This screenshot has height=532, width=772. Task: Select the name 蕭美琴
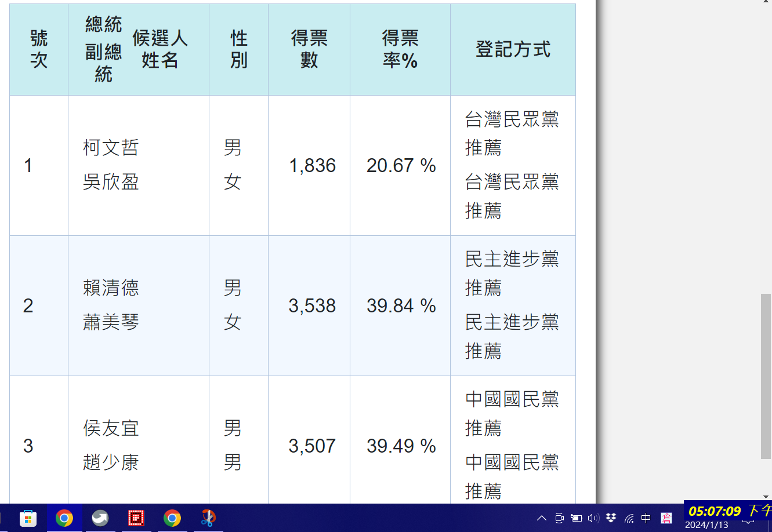[111, 323]
